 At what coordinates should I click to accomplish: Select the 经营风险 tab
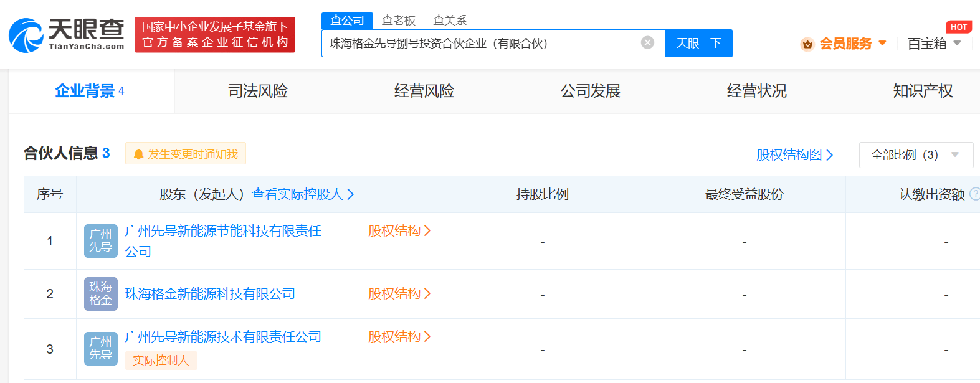click(424, 92)
